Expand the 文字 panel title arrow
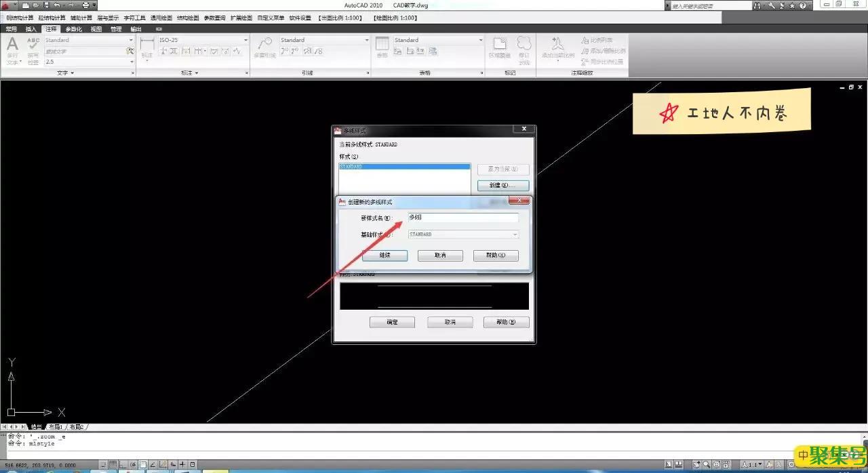868x473 pixels. 72,73
